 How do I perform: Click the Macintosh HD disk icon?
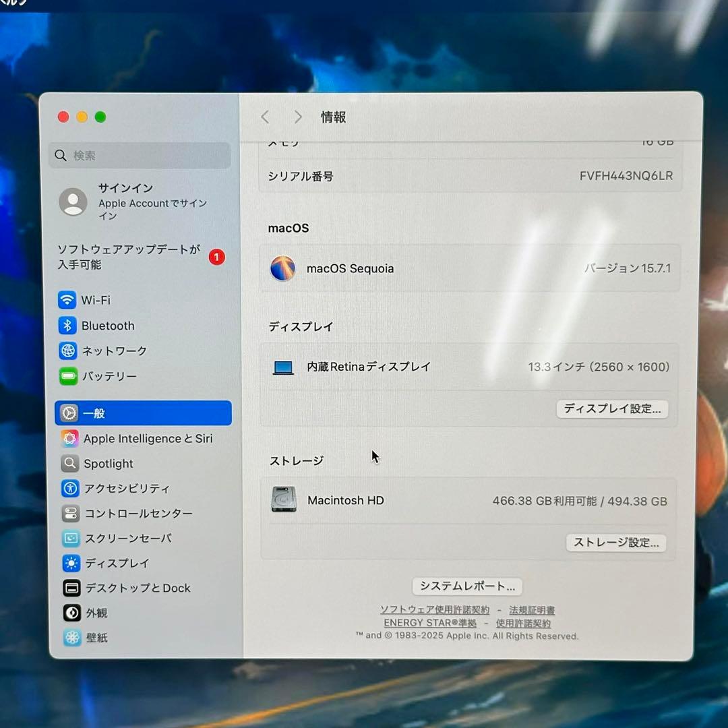pyautogui.click(x=283, y=500)
